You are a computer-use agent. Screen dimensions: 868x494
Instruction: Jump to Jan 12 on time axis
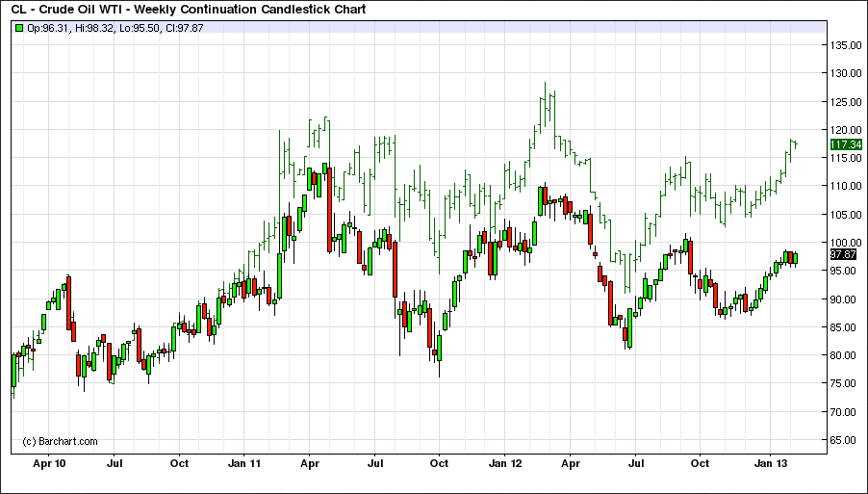[x=505, y=463]
